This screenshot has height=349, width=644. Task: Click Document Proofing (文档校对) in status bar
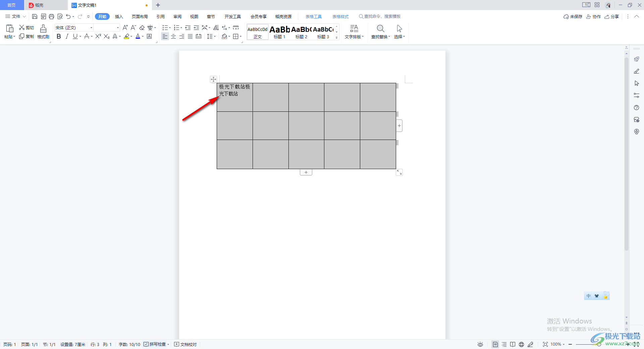185,344
